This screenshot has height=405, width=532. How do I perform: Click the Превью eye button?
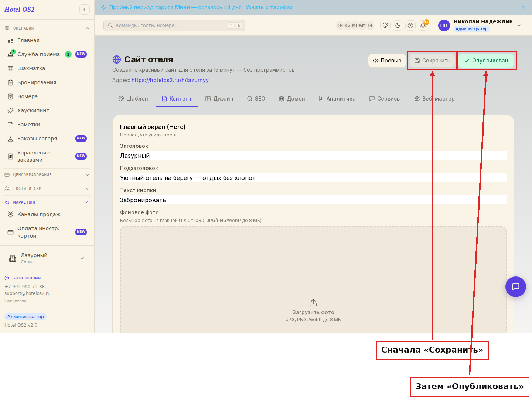[387, 61]
